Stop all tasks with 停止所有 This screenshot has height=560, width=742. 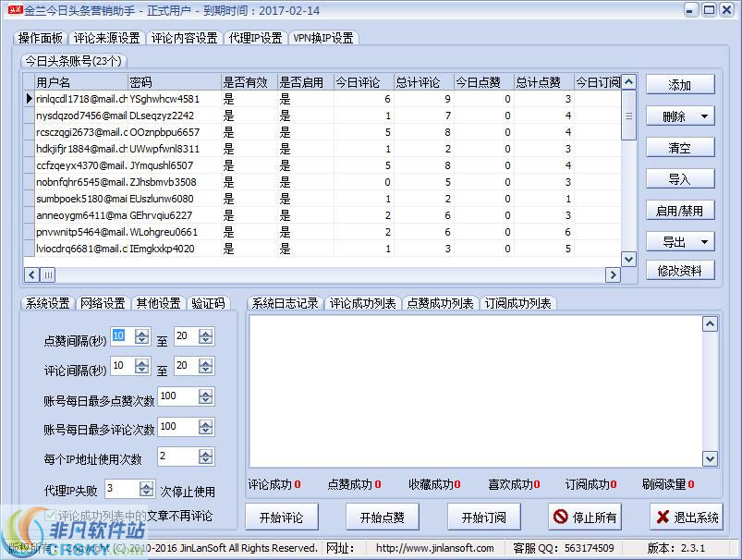coord(585,517)
